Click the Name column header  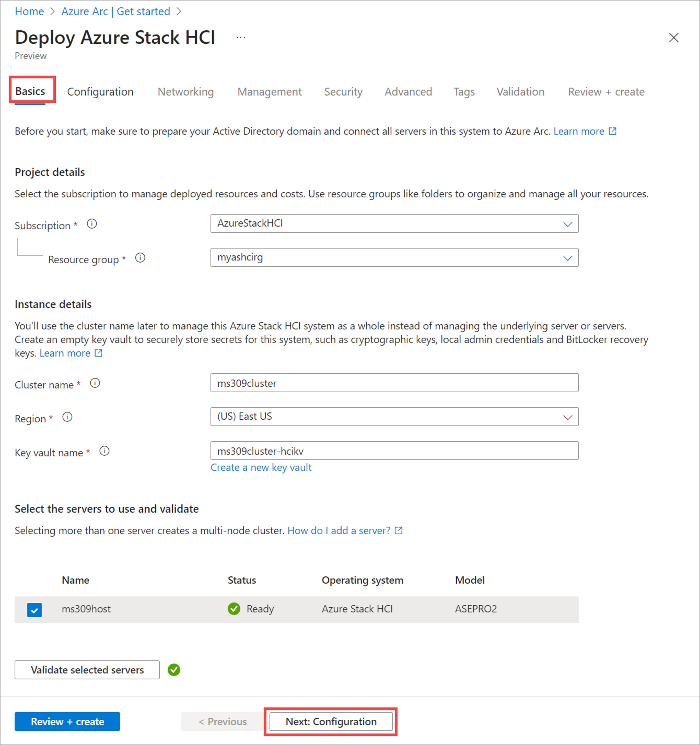(x=75, y=580)
